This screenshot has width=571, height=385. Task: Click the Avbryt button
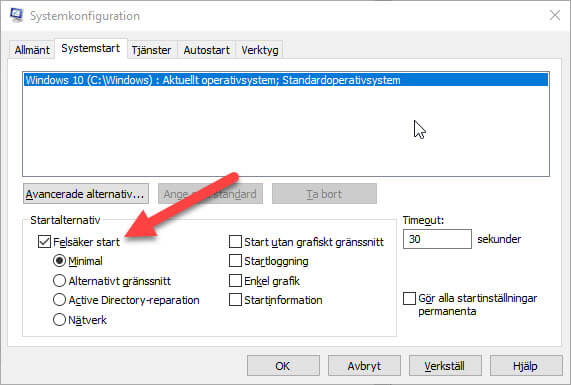[364, 366]
